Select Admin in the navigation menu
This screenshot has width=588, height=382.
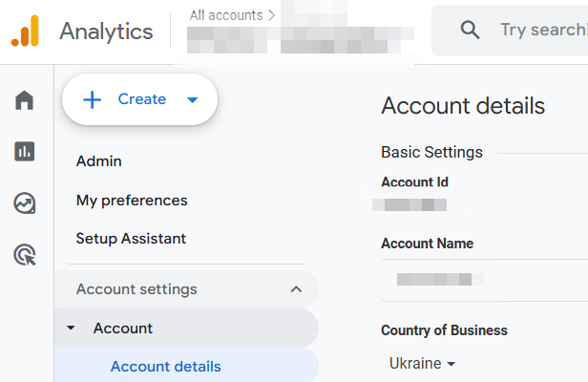pyautogui.click(x=99, y=161)
